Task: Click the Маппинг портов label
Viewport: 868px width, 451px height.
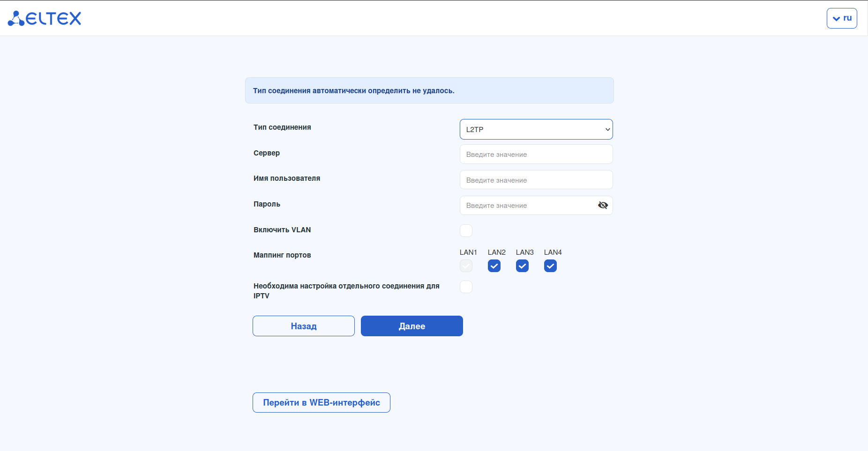Action: (282, 255)
